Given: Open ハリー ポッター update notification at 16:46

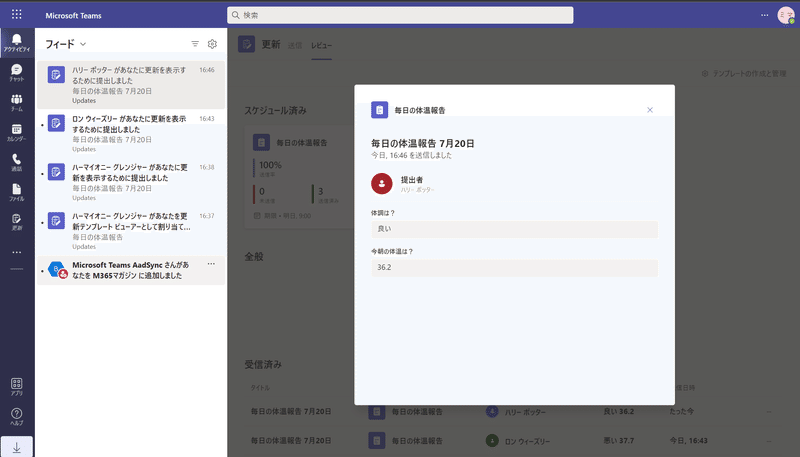Looking at the screenshot, I should tap(131, 85).
